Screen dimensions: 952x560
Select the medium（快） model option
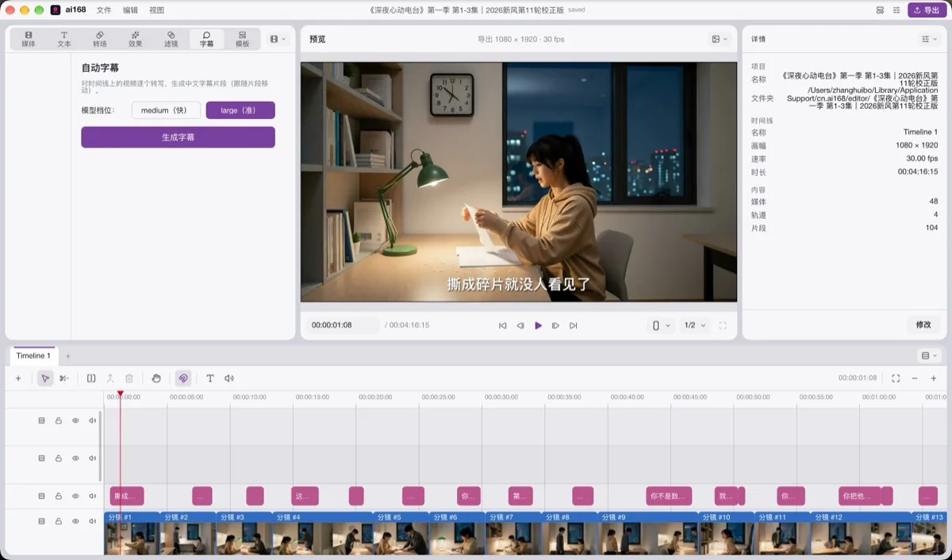click(x=166, y=110)
